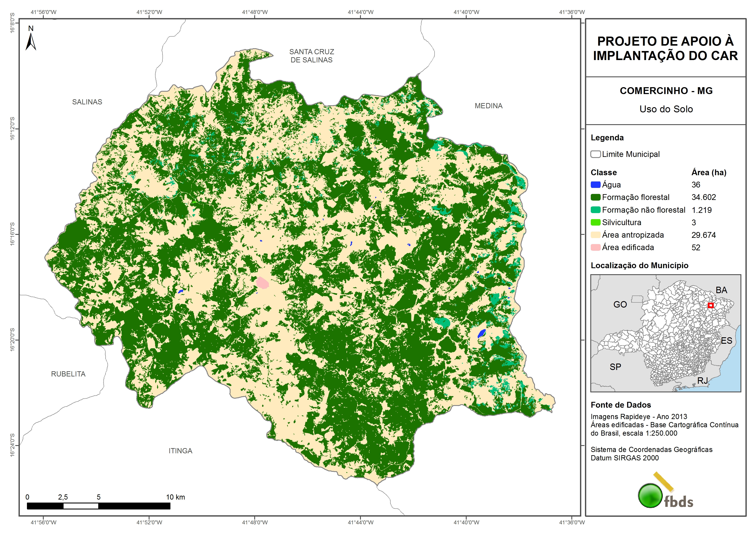Click the Área antropizada beige swatch

(595, 235)
